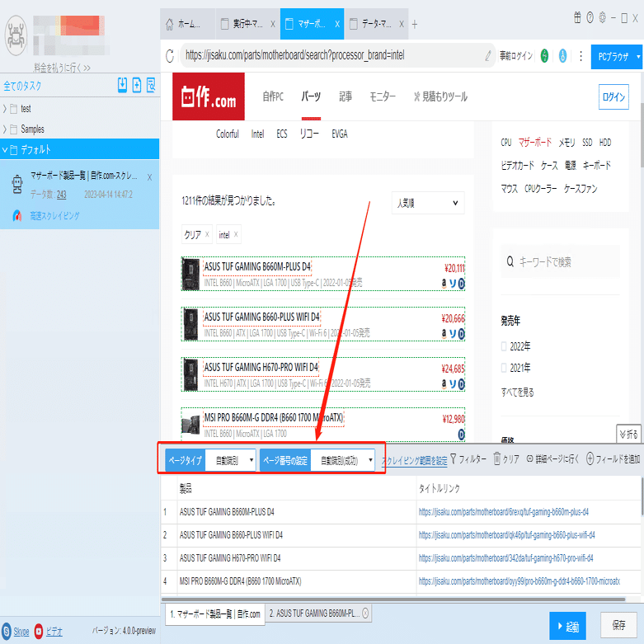Click the pencil edit icon in URL bar
644x644 pixels.
click(487, 55)
